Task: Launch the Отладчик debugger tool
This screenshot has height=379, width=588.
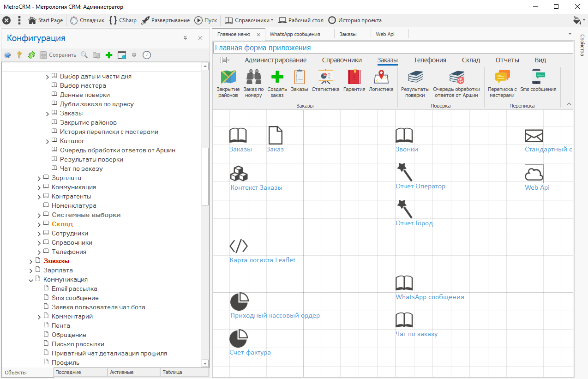Action: 87,20
